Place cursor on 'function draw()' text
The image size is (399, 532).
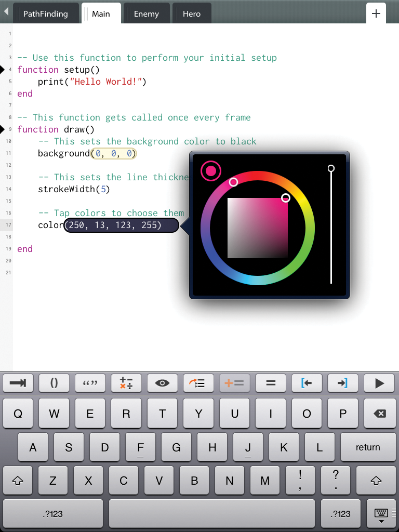(56, 129)
